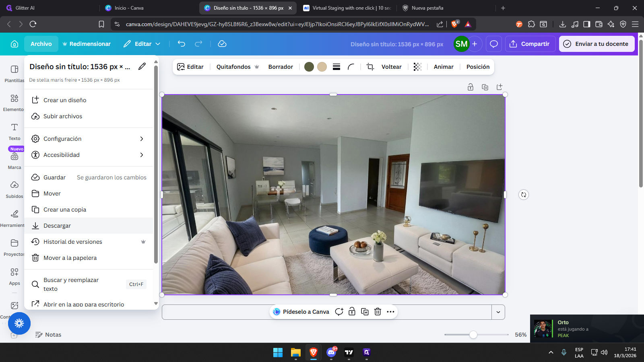644x362 pixels.
Task: Expand the Configuración submenu
Action: point(141,139)
